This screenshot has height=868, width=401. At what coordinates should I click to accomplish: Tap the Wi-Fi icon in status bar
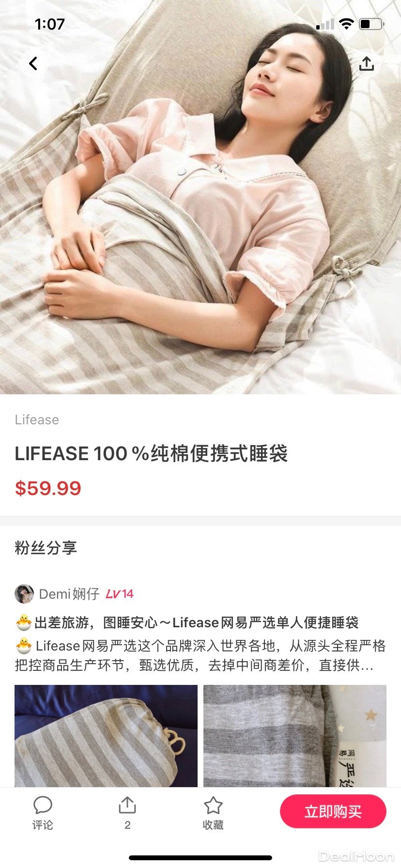(x=346, y=24)
